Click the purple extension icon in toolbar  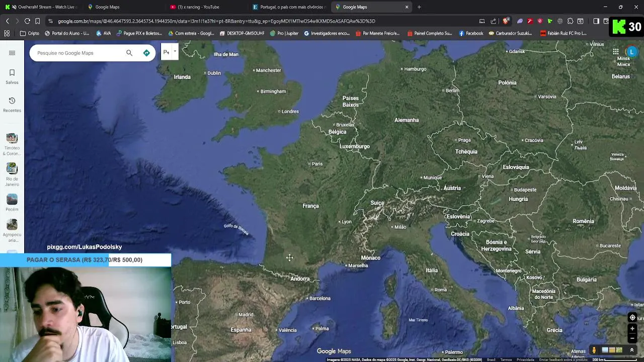(x=520, y=21)
